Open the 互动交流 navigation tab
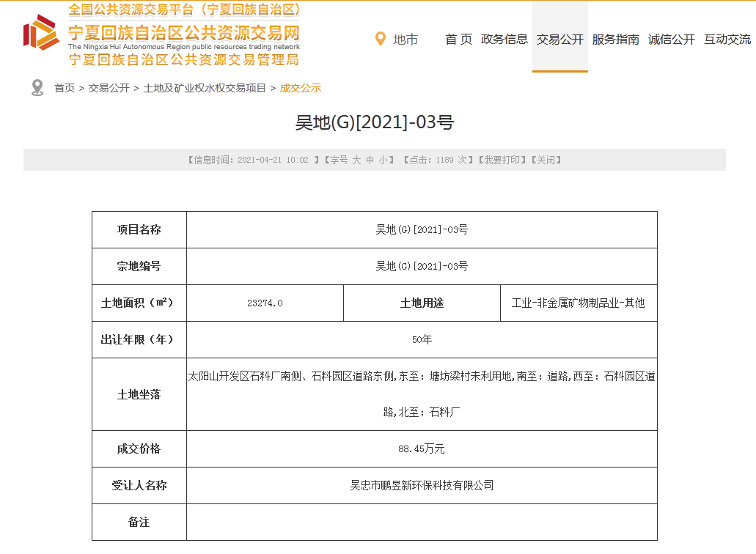This screenshot has height=554, width=756. tap(727, 40)
